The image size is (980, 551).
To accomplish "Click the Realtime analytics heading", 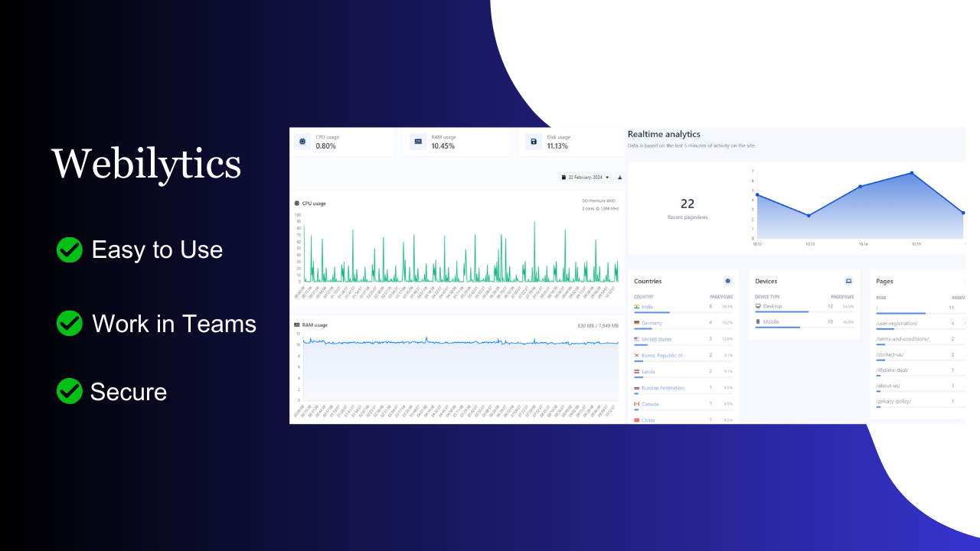I will pyautogui.click(x=664, y=135).
